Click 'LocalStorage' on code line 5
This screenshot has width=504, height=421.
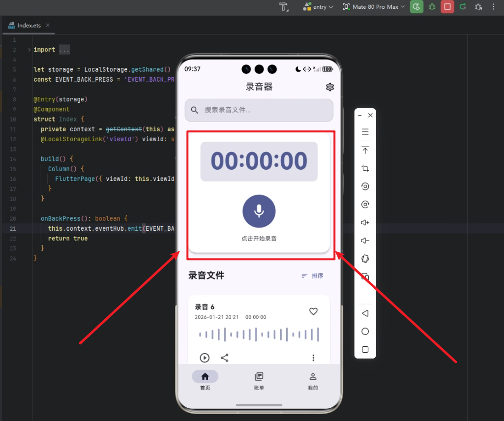106,69
